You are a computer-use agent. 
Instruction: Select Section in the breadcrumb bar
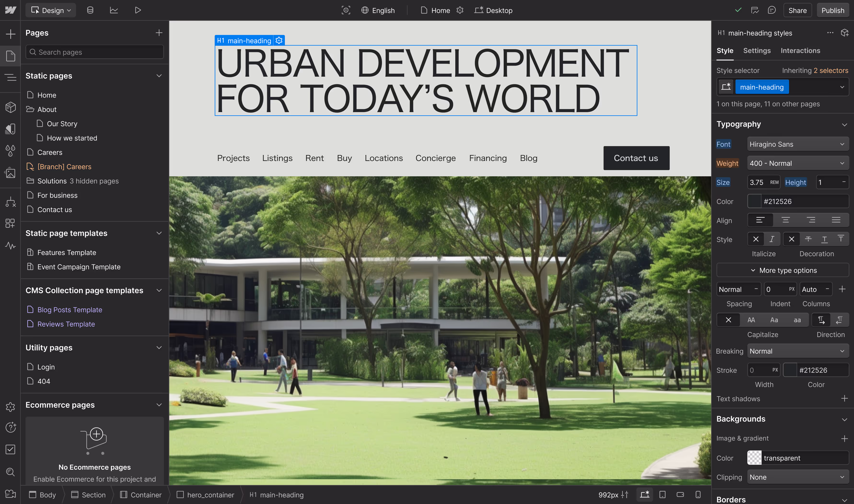[88, 494]
